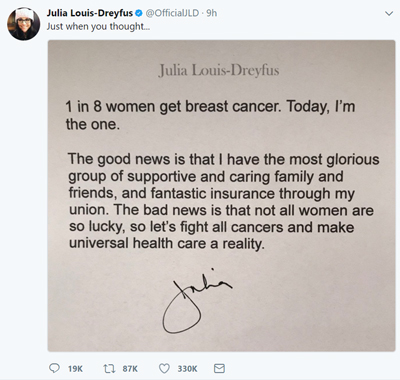Open the 9h tweet timestamp
Viewport: 400px width, 380px height.
(211, 13)
